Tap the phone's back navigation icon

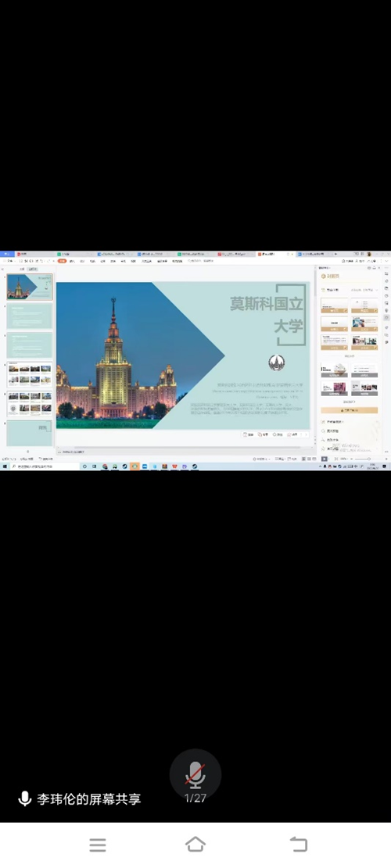click(x=299, y=845)
